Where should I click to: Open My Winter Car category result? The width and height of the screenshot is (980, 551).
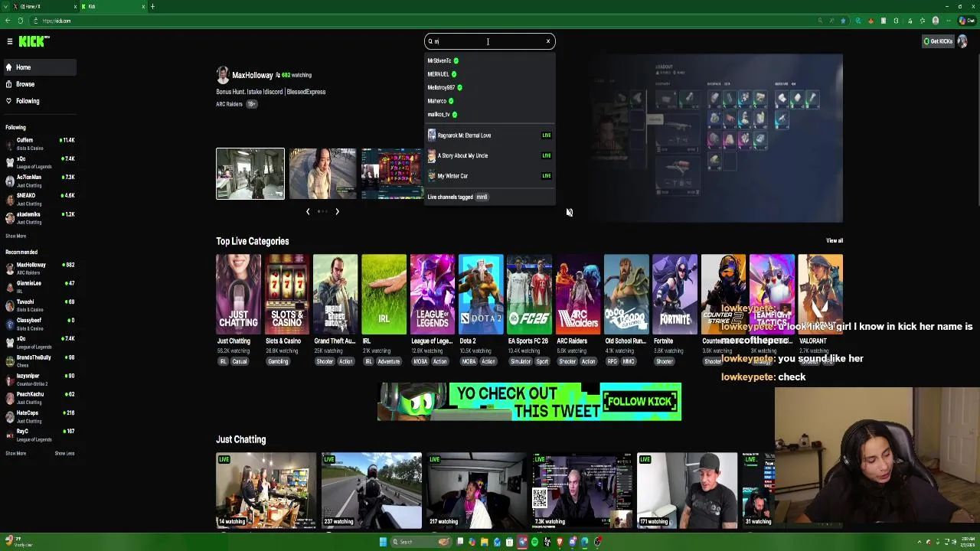[x=490, y=176]
